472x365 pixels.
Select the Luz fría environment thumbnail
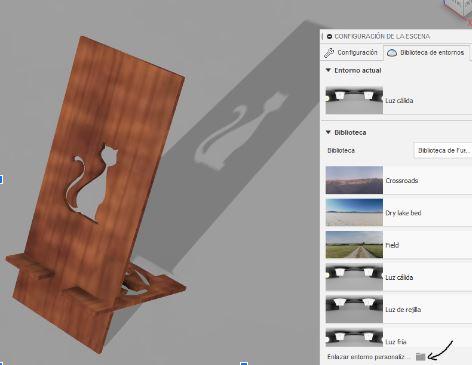pyautogui.click(x=354, y=337)
